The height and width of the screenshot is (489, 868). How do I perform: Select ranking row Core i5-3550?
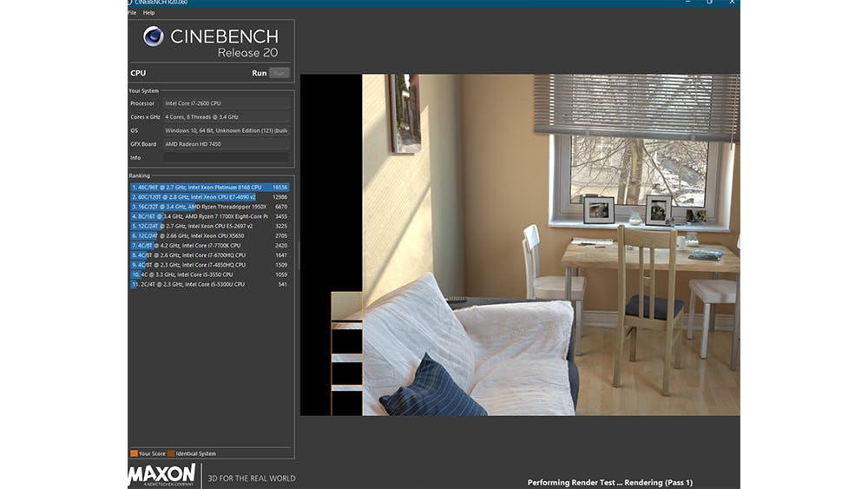[210, 274]
